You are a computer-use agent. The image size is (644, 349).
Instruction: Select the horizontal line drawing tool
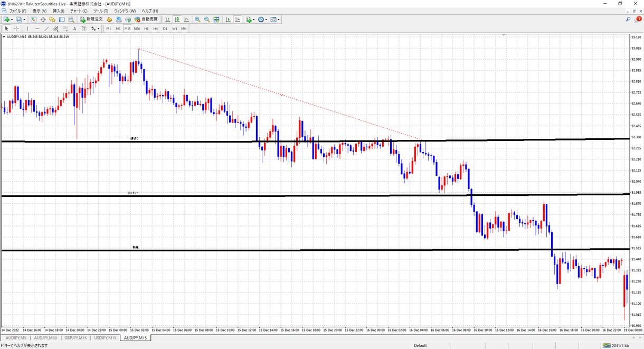[37, 29]
